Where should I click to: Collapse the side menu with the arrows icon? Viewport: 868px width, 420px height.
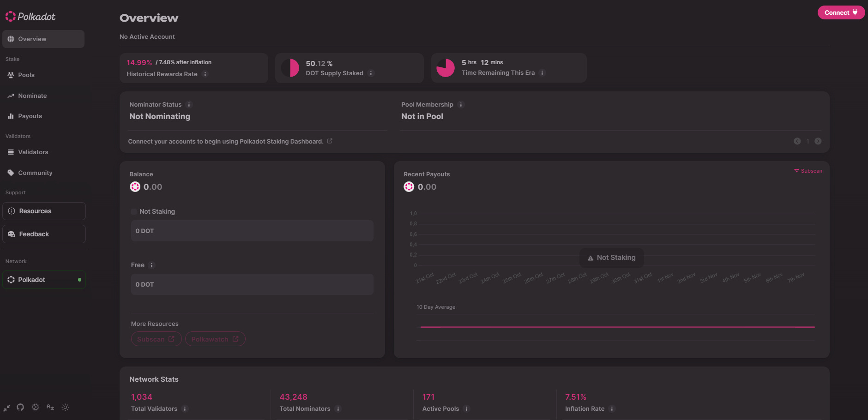click(x=7, y=408)
